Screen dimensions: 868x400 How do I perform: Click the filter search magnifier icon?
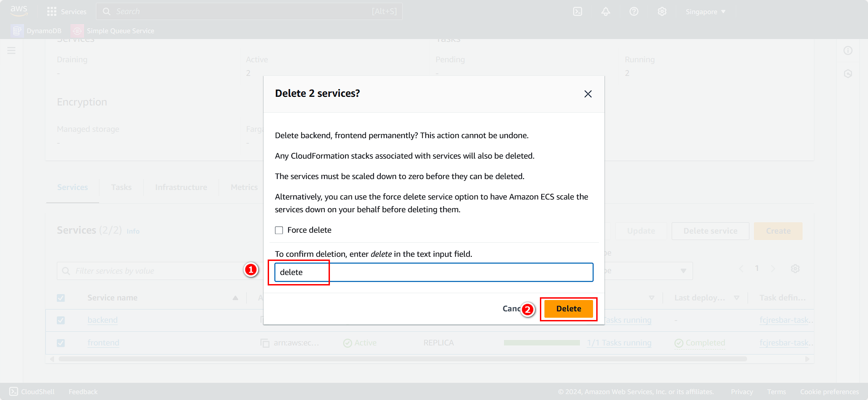click(66, 271)
